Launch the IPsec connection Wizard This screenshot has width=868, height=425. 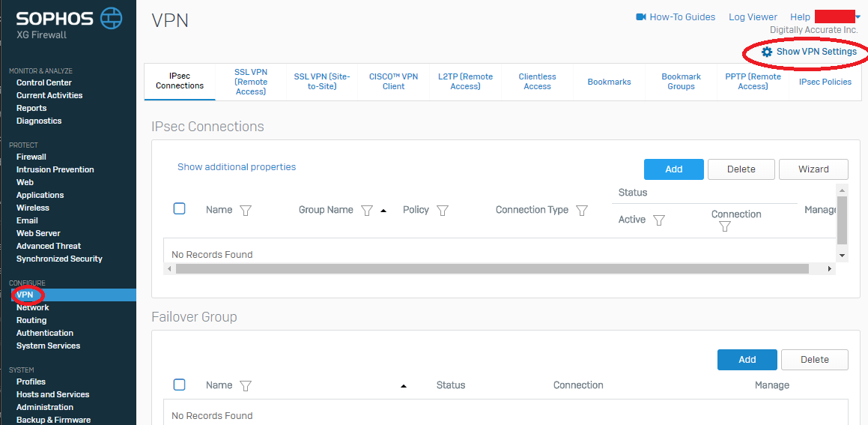[813, 169]
